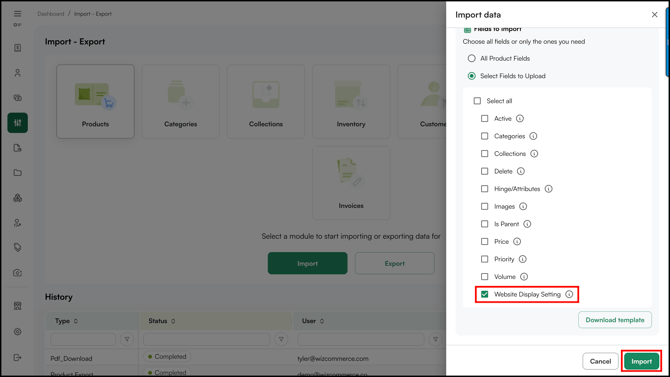Select the Products module card
670x377 pixels.
click(x=95, y=101)
